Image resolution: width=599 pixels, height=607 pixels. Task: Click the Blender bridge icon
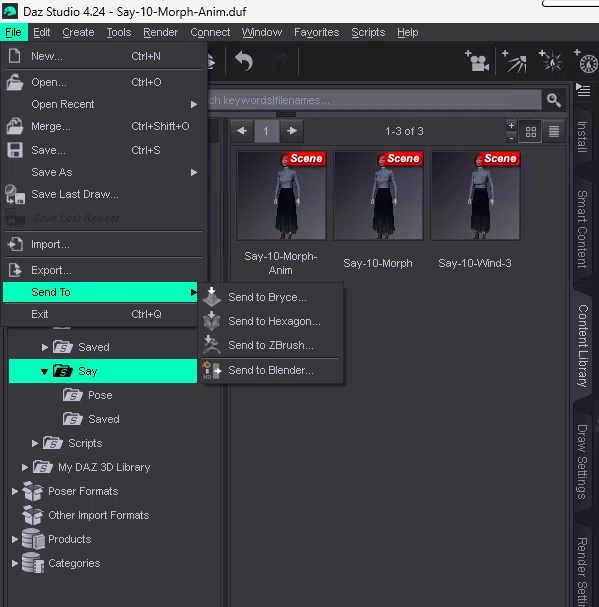[x=211, y=370]
